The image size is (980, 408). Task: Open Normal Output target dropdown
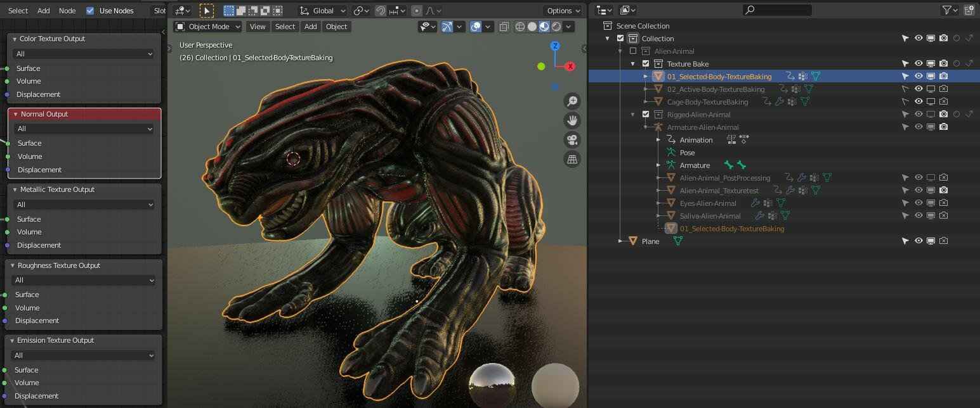84,129
